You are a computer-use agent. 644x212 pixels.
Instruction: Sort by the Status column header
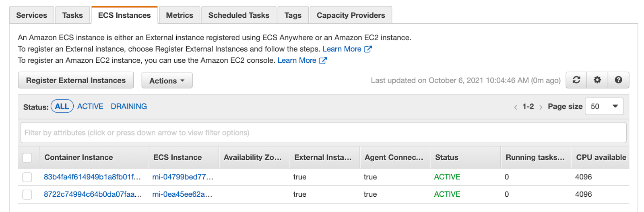pos(447,158)
